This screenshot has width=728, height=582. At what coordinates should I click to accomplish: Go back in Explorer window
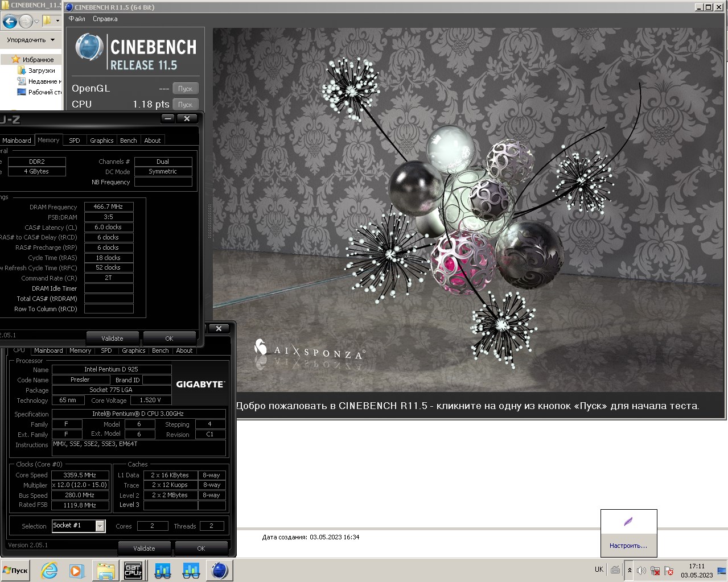[x=10, y=22]
